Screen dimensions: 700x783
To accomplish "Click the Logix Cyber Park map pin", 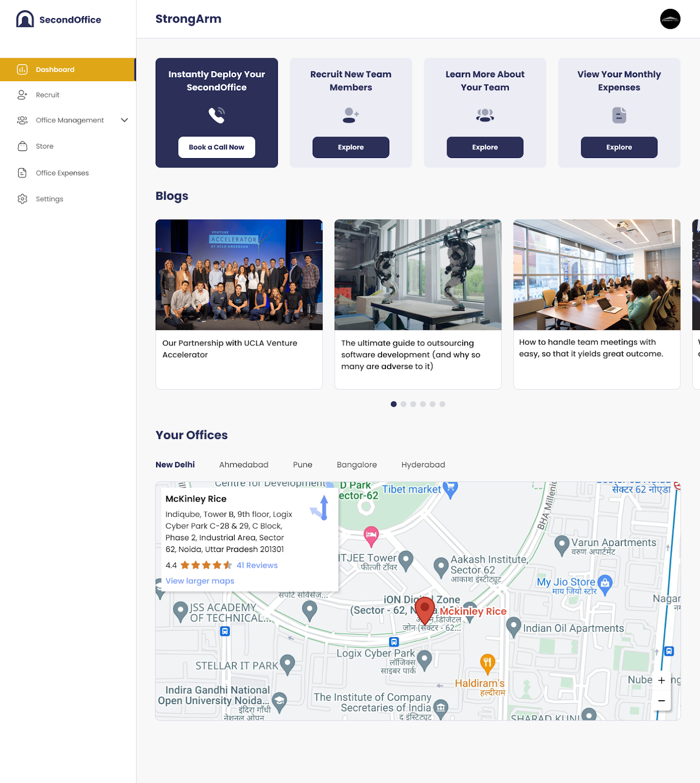I will (424, 660).
